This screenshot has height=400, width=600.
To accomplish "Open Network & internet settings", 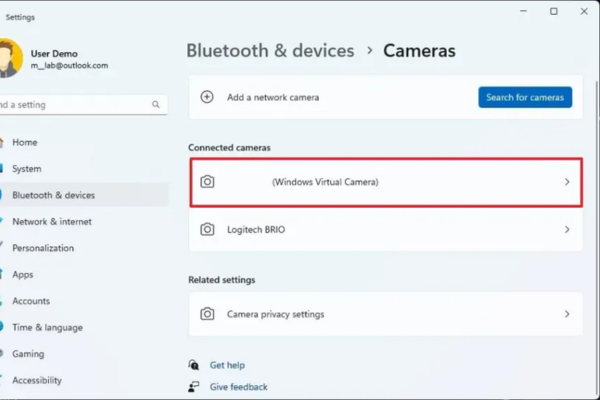I will (x=52, y=222).
